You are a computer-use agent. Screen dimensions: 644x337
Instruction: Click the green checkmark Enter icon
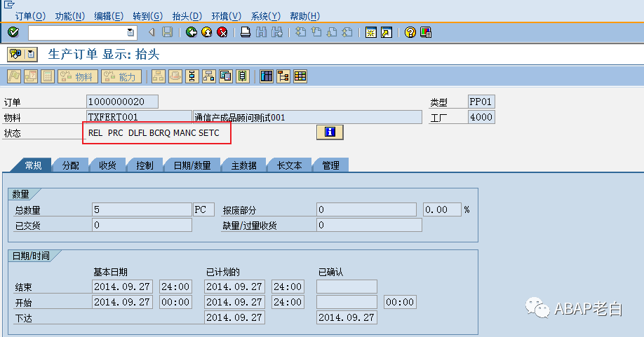click(13, 32)
